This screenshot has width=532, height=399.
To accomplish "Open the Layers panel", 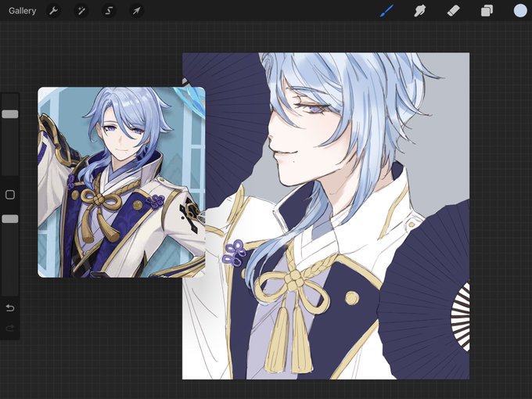I will tap(487, 11).
